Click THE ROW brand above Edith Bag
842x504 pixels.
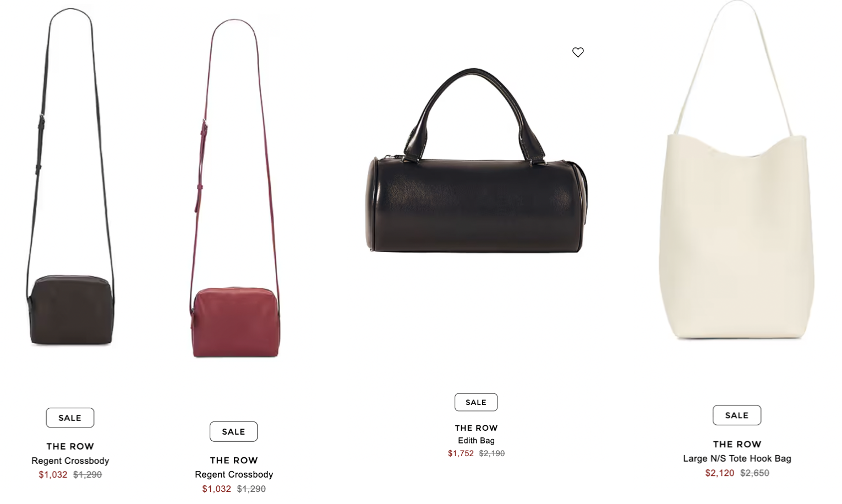tap(476, 428)
